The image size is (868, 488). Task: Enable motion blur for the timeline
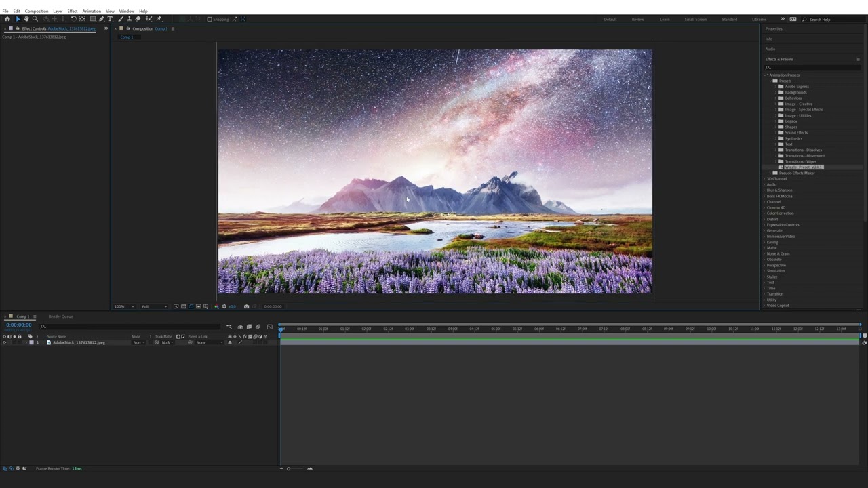point(258,327)
